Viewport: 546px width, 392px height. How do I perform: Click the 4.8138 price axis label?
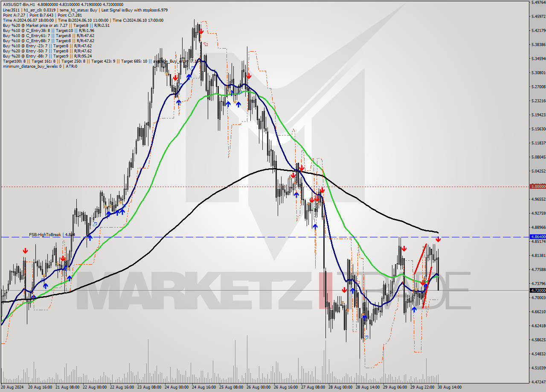[538, 256]
